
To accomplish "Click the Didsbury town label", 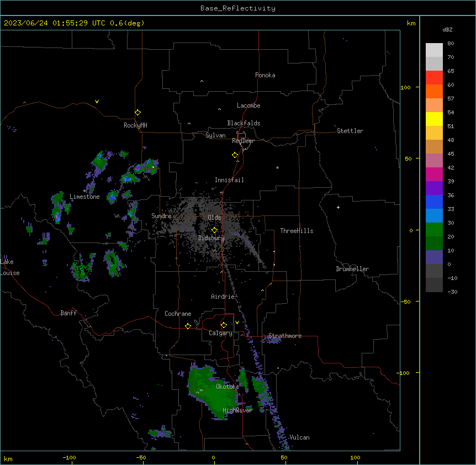I will [211, 238].
